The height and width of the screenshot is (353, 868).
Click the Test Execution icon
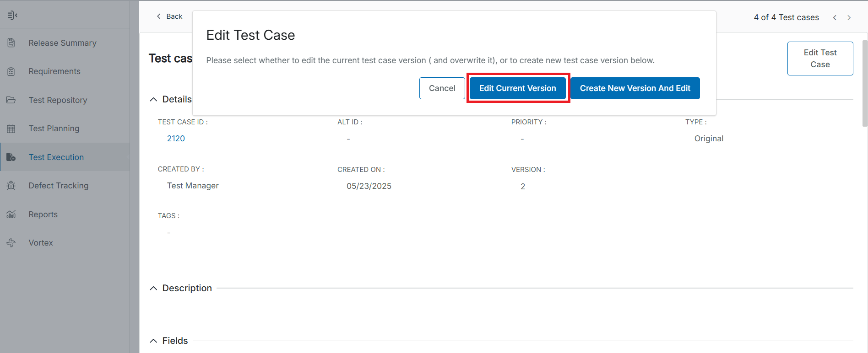click(x=11, y=157)
